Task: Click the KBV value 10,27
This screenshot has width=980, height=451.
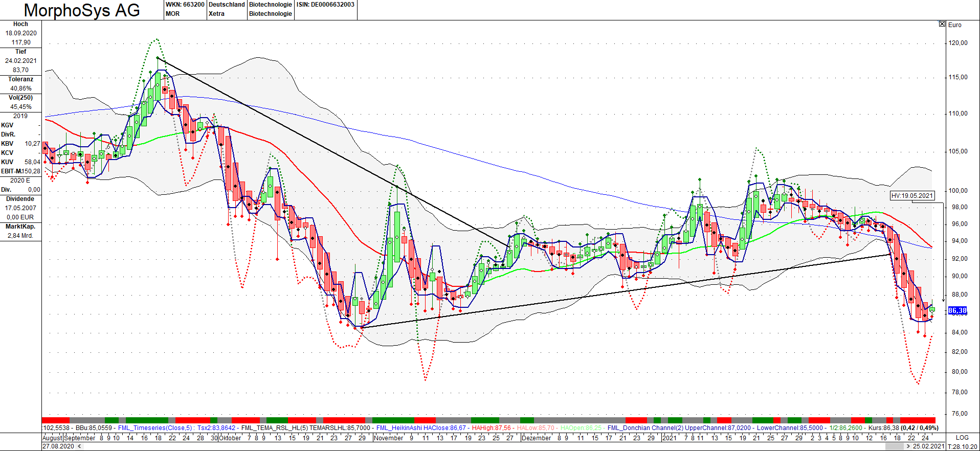Action: tap(32, 144)
